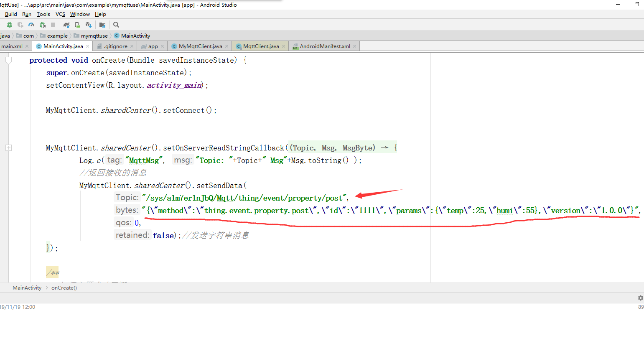Image resolution: width=644 pixels, height=346 pixels.
Task: Click onCreate() in bottom structure breadcrumb
Action: [x=64, y=288]
